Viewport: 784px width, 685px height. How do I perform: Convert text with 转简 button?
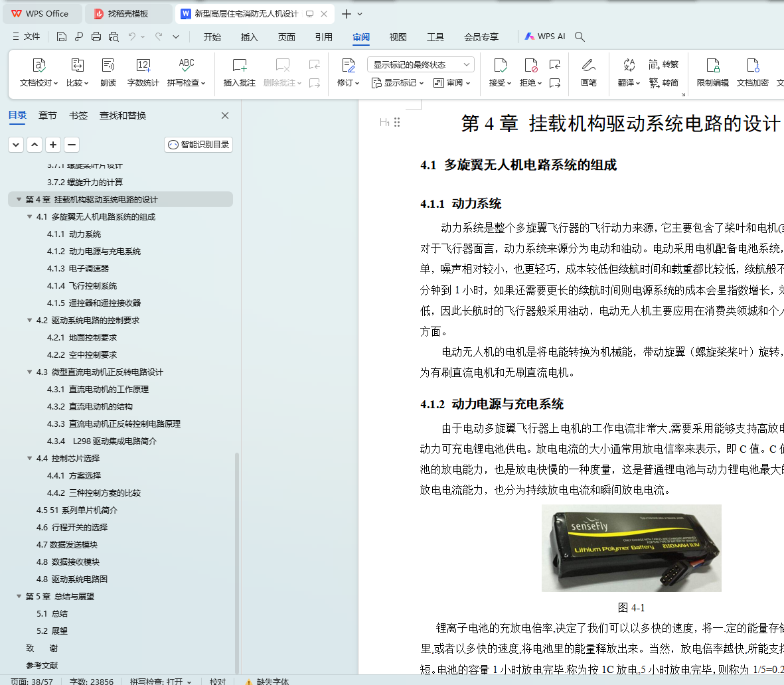[x=663, y=82]
